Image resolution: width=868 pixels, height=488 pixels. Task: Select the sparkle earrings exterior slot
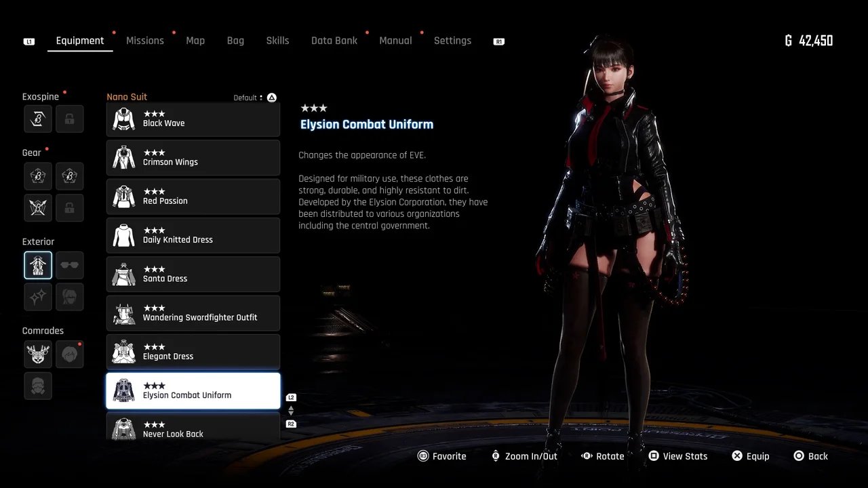[38, 296]
